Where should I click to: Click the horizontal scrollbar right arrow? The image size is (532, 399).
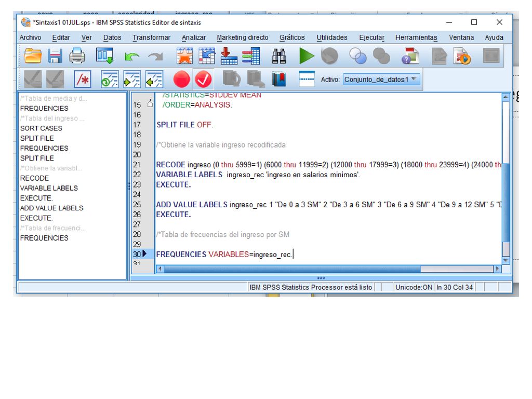[497, 269]
